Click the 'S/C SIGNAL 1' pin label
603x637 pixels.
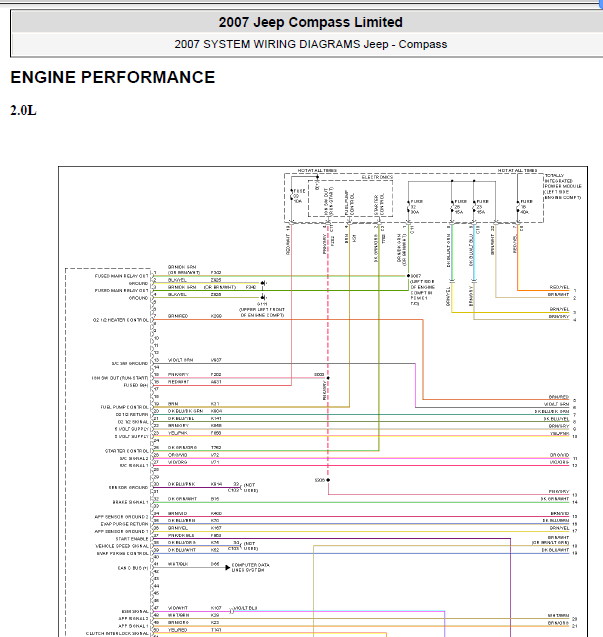click(134, 466)
